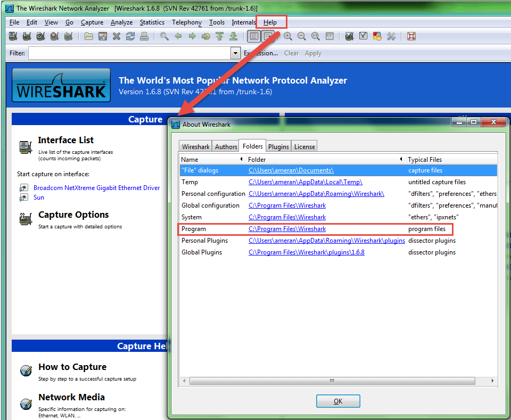The width and height of the screenshot is (511, 420).
Task: Open the Global Plugins 1.6.8 folder link
Action: point(307,252)
